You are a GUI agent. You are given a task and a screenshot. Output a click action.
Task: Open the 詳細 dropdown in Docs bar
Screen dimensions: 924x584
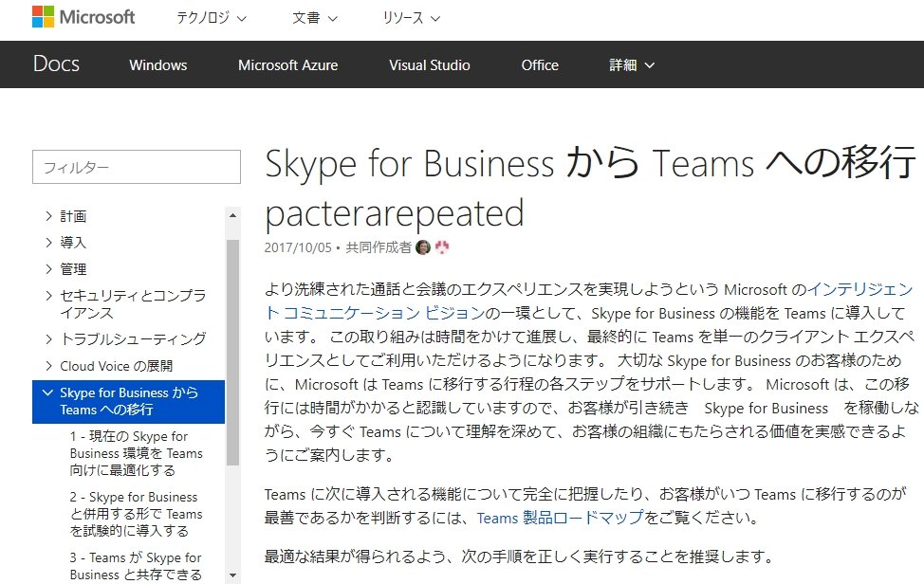632,64
